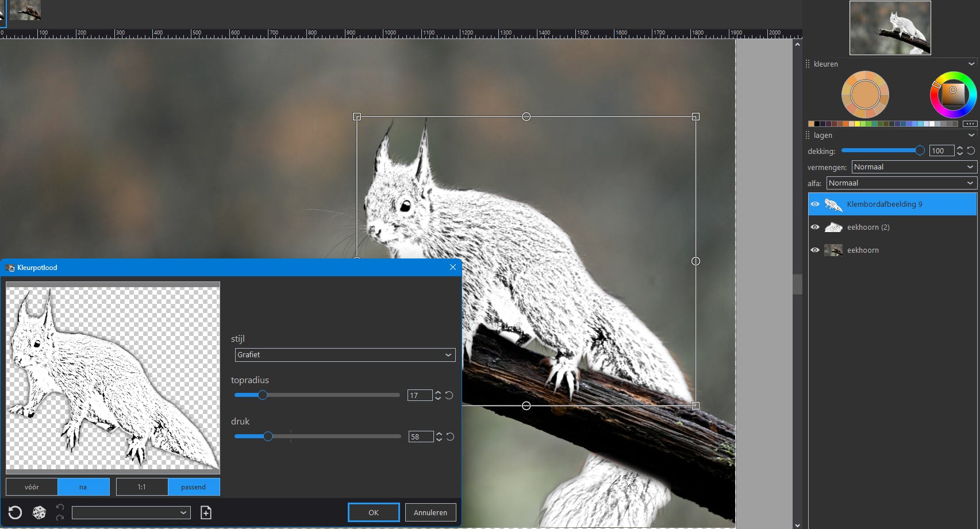Open the vermengen blend mode dropdown
The image size is (980, 529).
click(x=913, y=167)
